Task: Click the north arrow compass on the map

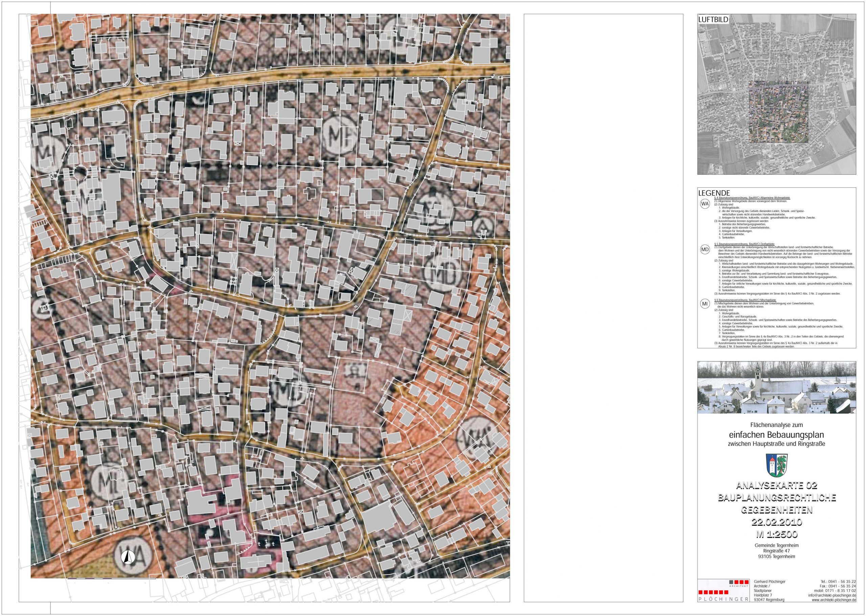Action: pos(128,557)
